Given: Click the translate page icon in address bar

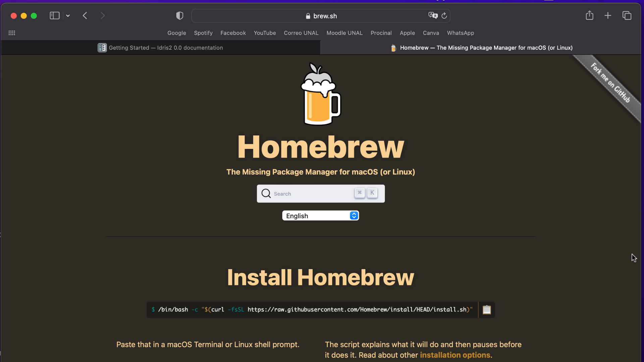Looking at the screenshot, I should [433, 15].
